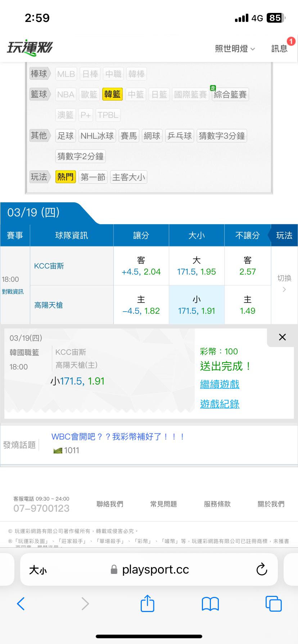Select 大 171.5, 1.95 over bet
The height and width of the screenshot is (644, 298).
197,266
